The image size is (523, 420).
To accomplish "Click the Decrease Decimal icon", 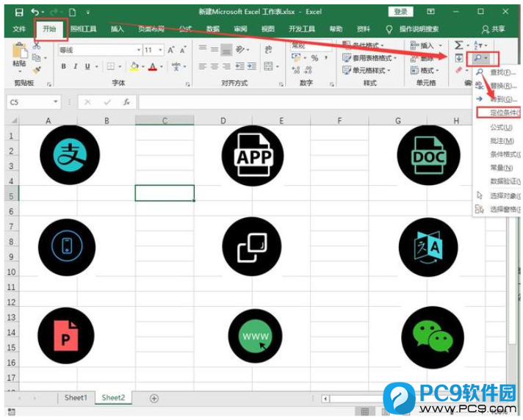I will (309, 70).
